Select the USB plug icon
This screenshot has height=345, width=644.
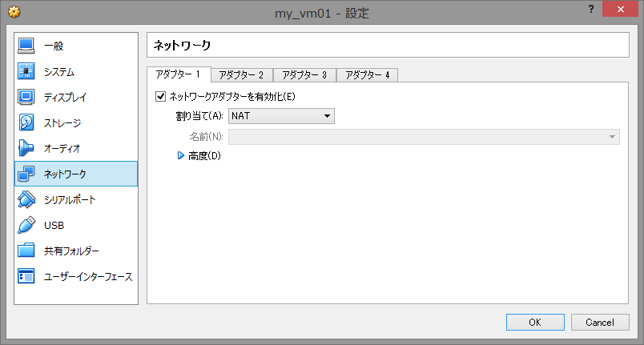tap(26, 225)
